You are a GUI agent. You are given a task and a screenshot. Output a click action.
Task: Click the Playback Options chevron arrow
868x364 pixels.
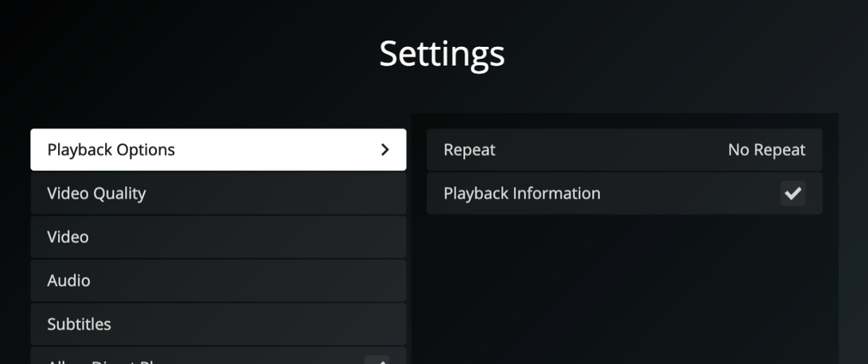385,149
